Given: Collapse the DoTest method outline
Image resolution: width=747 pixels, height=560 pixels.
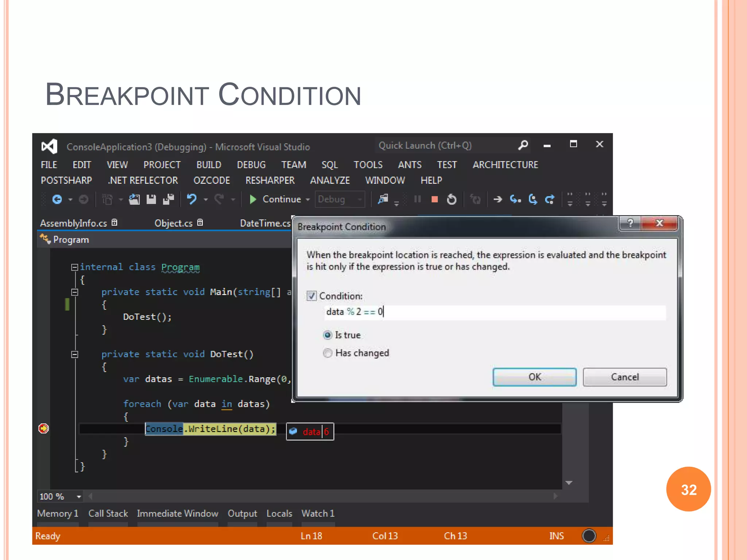Looking at the screenshot, I should [74, 354].
